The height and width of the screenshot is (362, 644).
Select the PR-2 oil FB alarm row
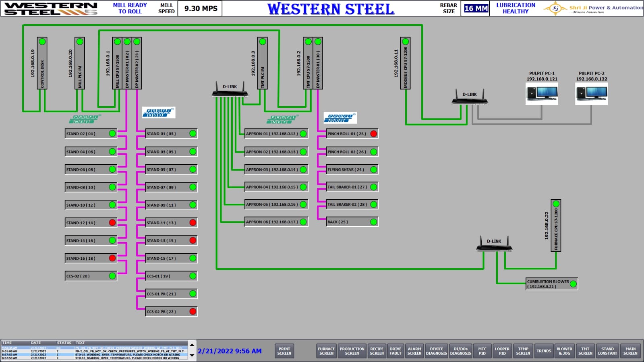pyautogui.click(x=95, y=352)
